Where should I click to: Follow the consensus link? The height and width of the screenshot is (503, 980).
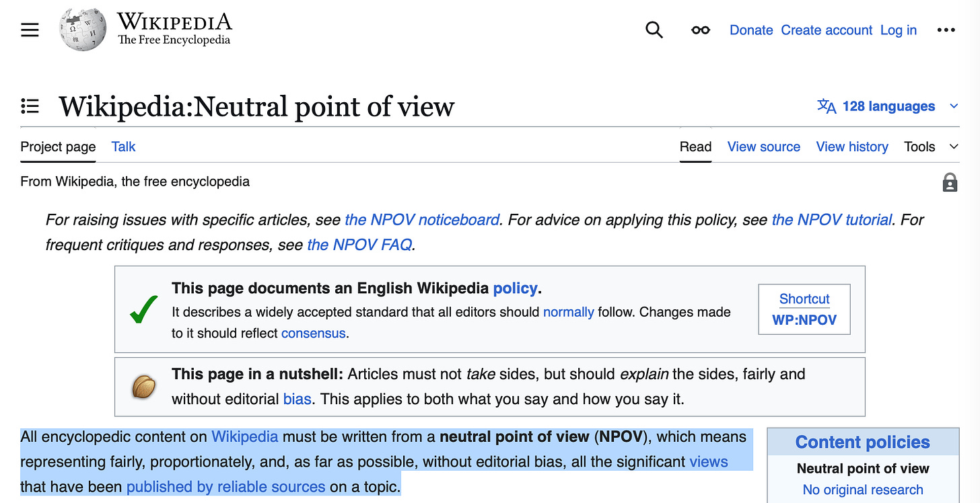[313, 334]
